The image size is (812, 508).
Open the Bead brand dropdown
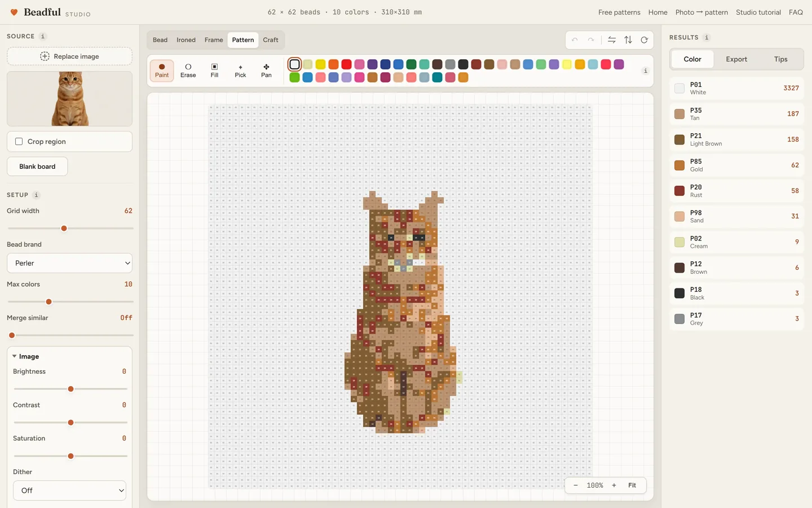click(x=70, y=263)
